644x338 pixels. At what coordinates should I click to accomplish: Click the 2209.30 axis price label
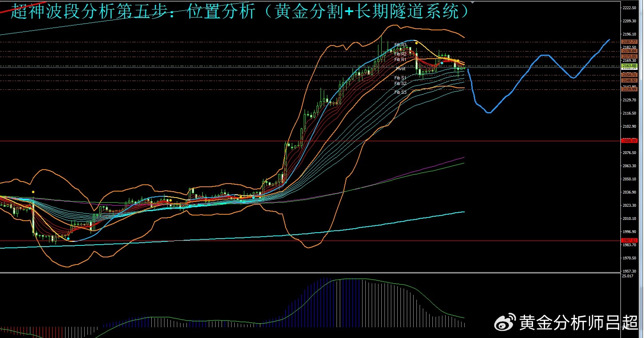[630, 21]
